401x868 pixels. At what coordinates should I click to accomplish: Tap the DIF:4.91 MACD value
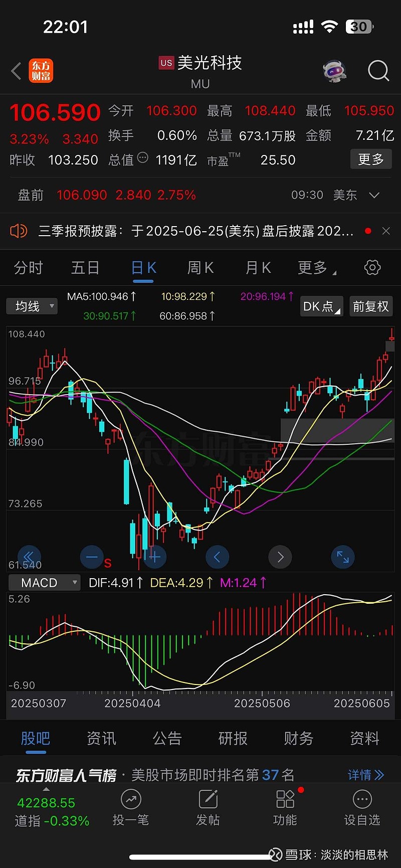point(115,583)
